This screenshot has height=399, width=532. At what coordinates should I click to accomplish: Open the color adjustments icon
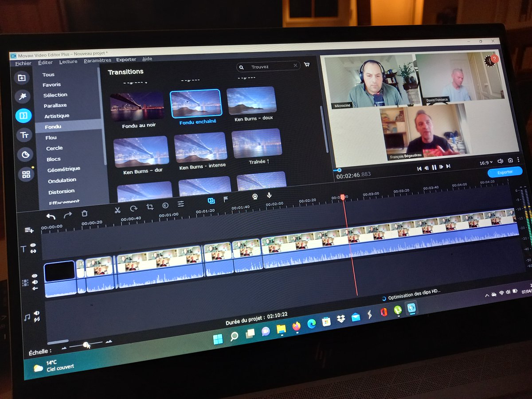[165, 205]
